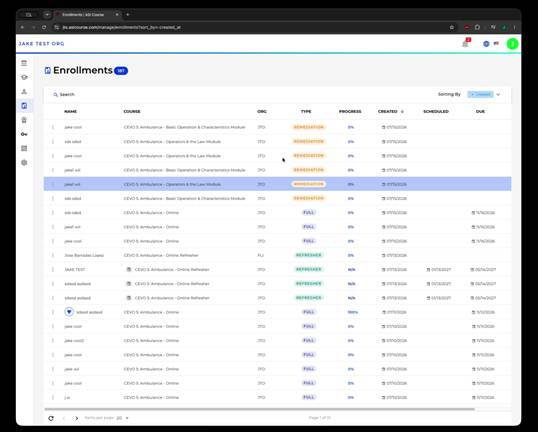Screen dimensions: 538x432
Task: Go to the next page arrow
Action: pos(76,418)
